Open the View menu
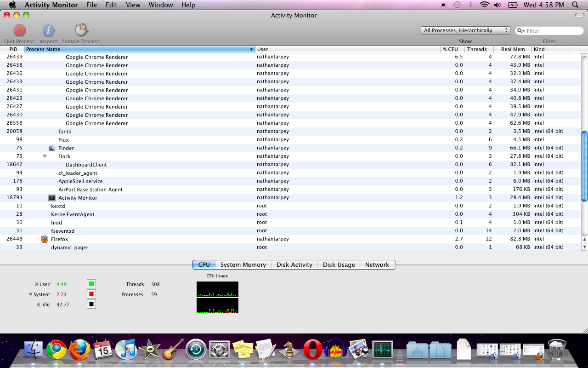Screen dimensions: 588x368 [133, 5]
